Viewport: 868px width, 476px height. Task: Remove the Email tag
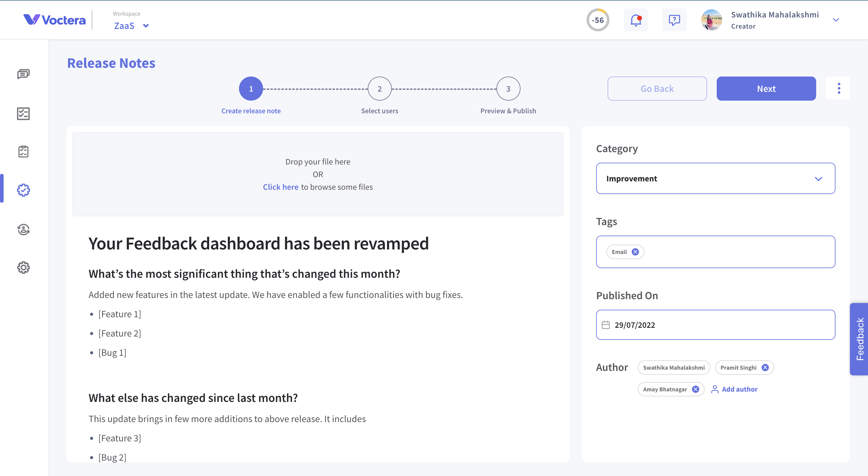click(x=635, y=252)
